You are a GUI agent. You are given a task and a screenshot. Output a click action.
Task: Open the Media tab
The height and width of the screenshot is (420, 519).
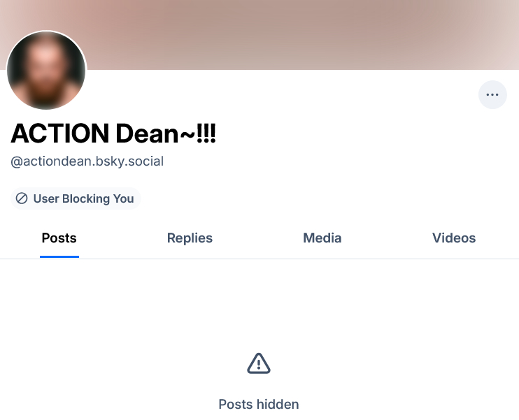pos(322,238)
